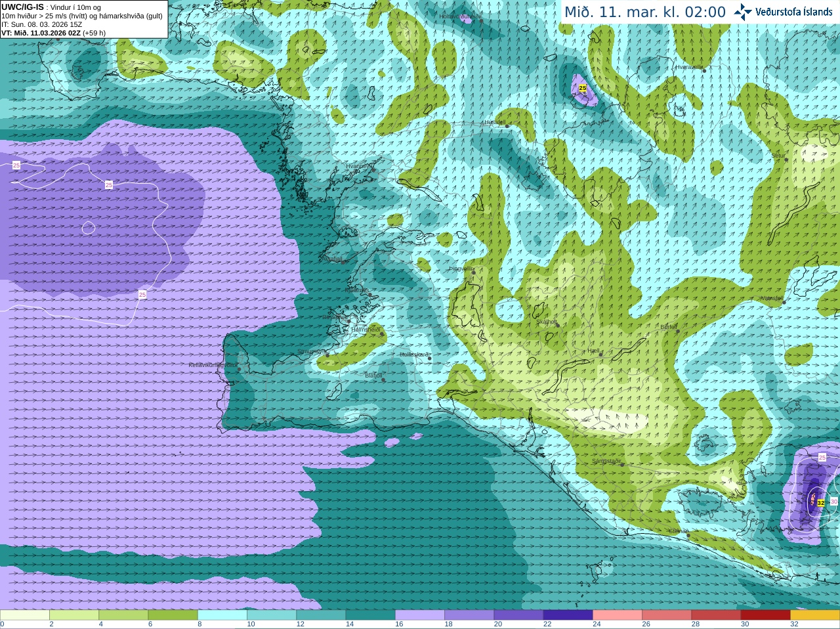Click the legend scale value 16
The width and height of the screenshot is (840, 629).
click(399, 624)
